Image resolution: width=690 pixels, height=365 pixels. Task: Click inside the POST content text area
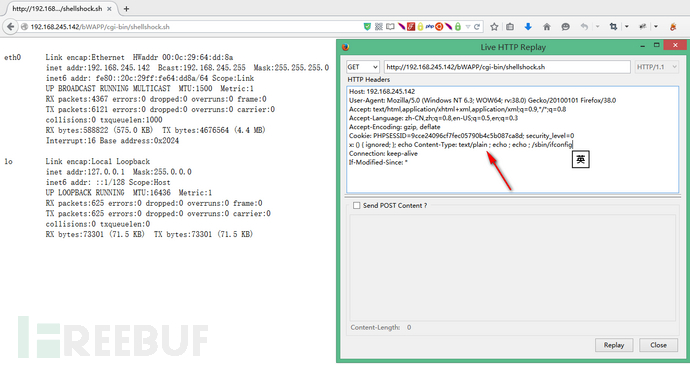[513, 268]
